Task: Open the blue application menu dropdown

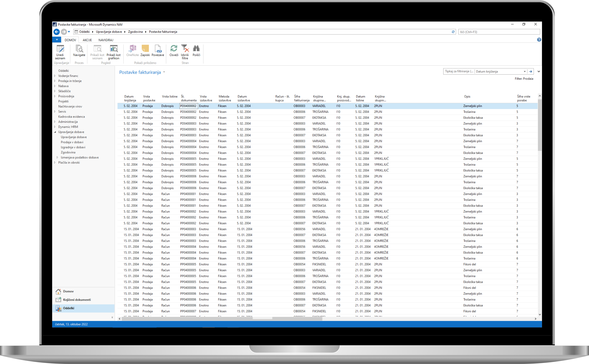Action: point(57,40)
